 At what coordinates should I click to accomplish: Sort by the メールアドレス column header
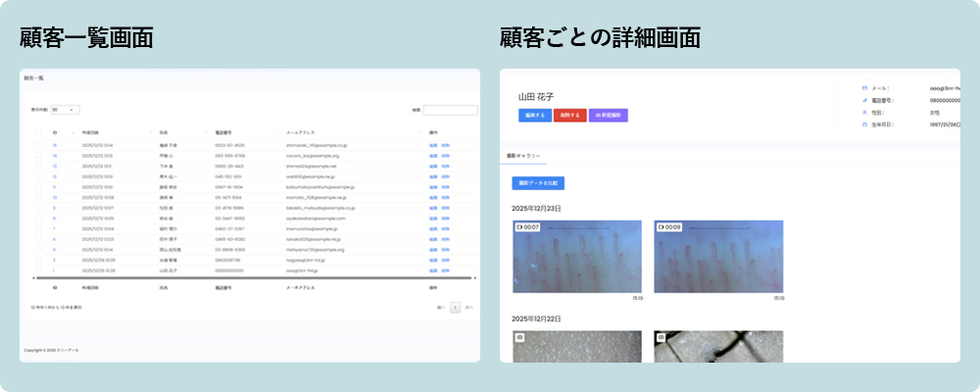point(300,132)
